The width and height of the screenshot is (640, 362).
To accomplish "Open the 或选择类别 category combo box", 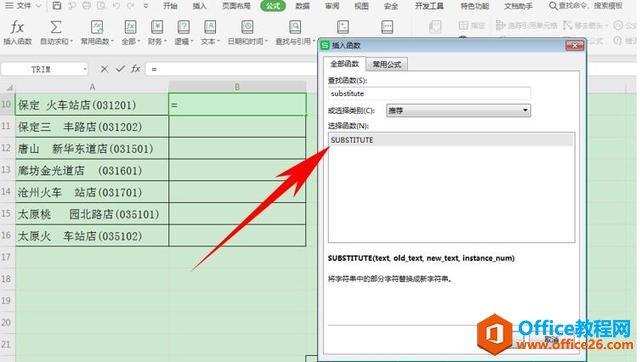I will (x=458, y=110).
